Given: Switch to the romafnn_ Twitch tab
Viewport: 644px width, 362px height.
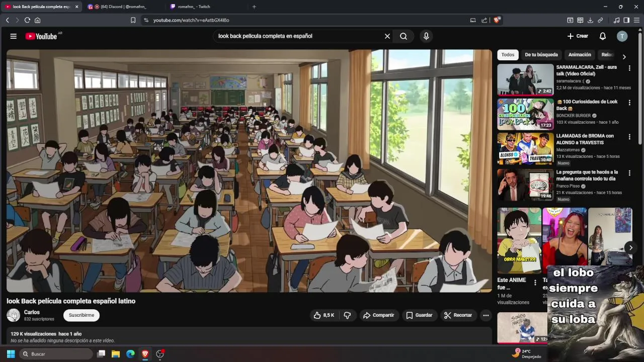Looking at the screenshot, I should pos(206,7).
